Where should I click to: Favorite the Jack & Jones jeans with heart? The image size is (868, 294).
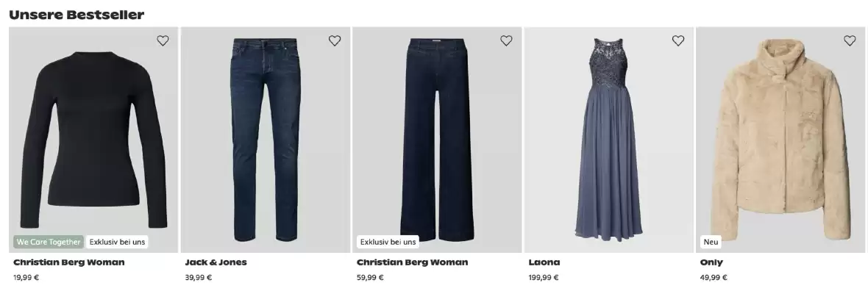[x=335, y=40]
